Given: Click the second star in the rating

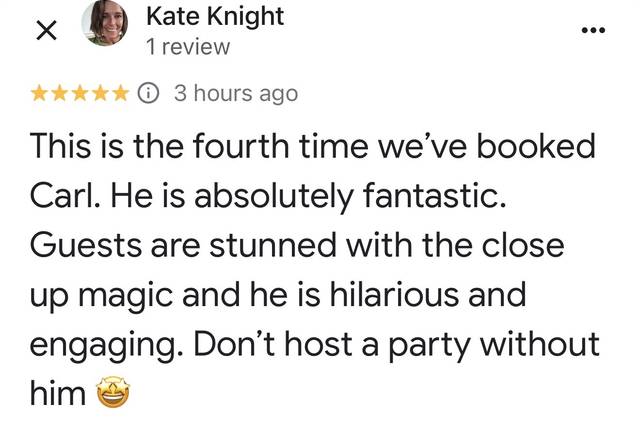Looking at the screenshot, I should 60,93.
